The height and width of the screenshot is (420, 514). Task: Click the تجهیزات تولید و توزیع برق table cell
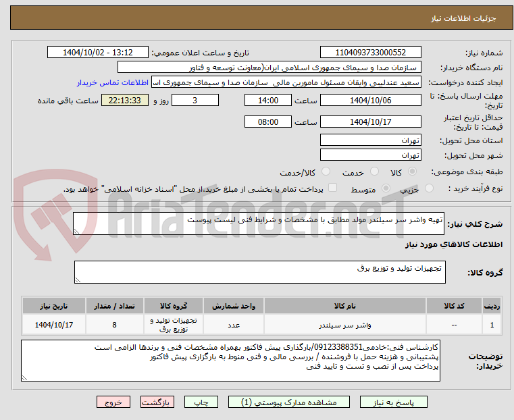click(x=174, y=325)
